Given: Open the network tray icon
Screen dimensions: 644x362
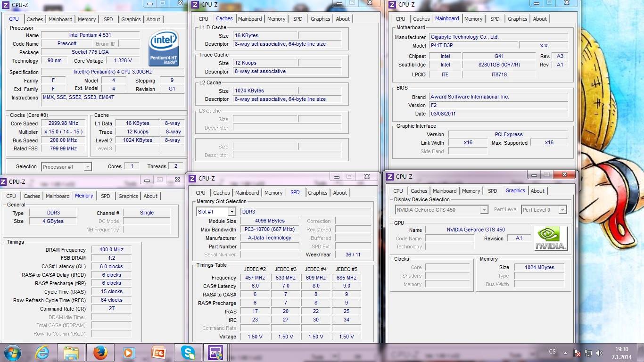Looking at the screenshot, I should (588, 353).
